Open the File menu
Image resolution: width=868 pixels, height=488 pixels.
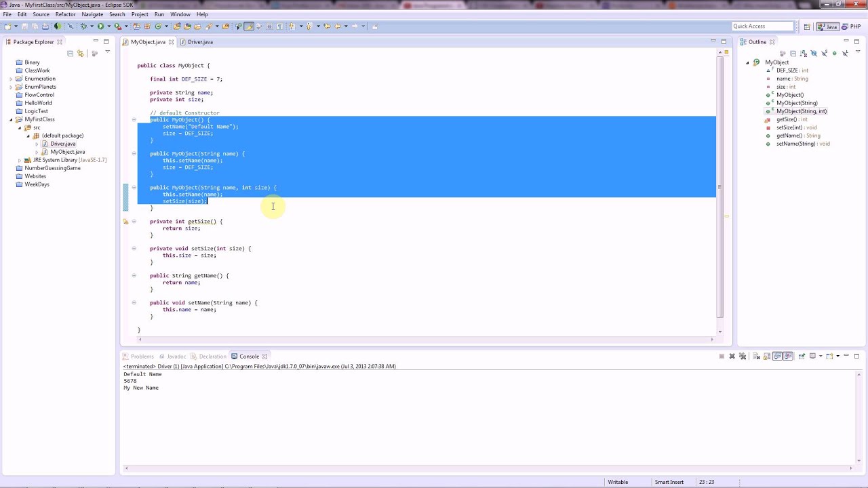point(7,14)
